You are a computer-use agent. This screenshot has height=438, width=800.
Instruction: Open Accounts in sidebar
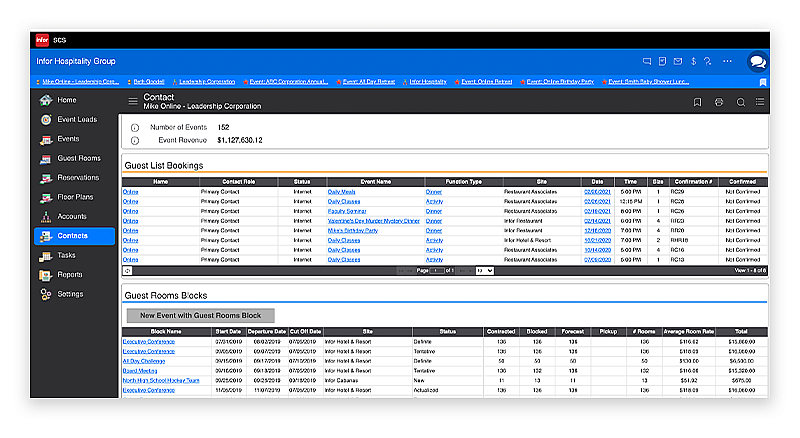coord(74,216)
